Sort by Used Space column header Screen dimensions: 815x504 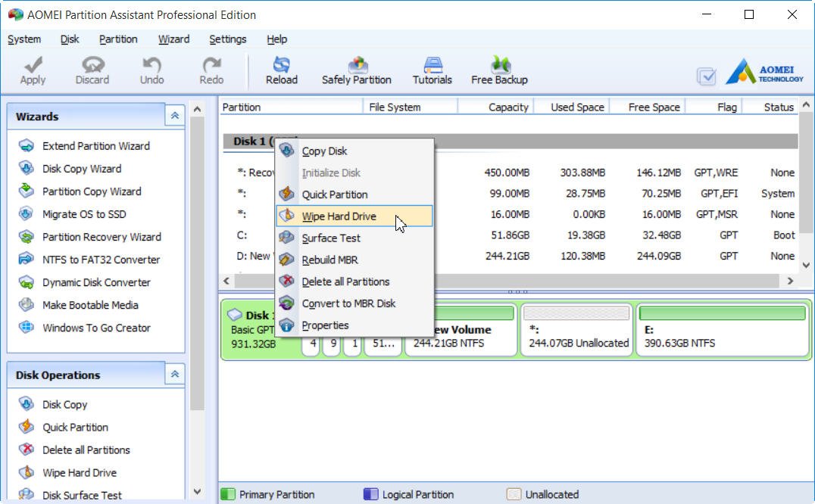572,107
